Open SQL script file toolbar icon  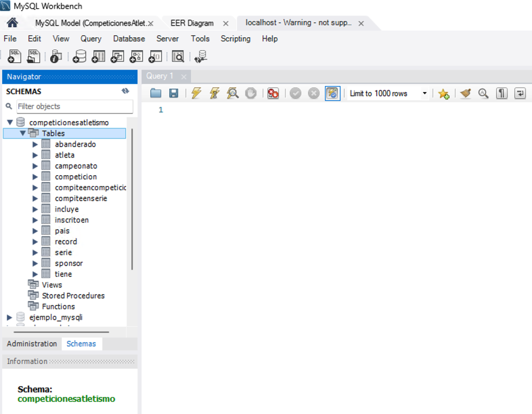pos(33,56)
